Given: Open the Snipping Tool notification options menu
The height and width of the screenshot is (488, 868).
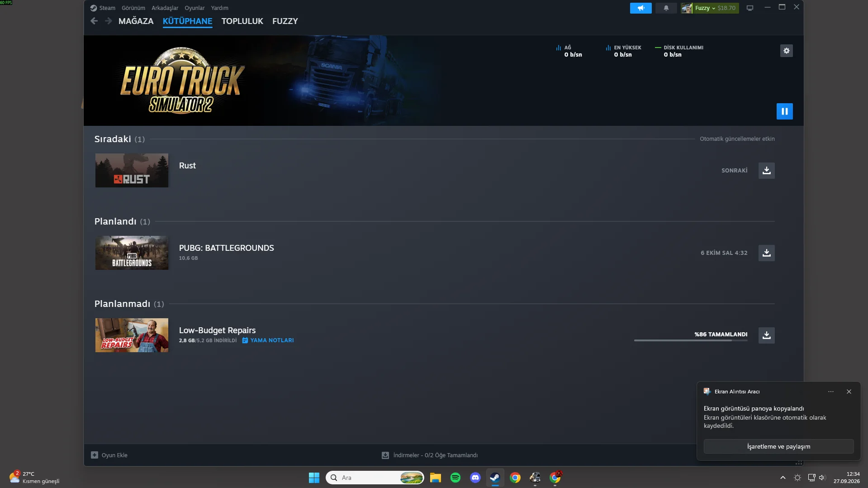Looking at the screenshot, I should coord(830,392).
